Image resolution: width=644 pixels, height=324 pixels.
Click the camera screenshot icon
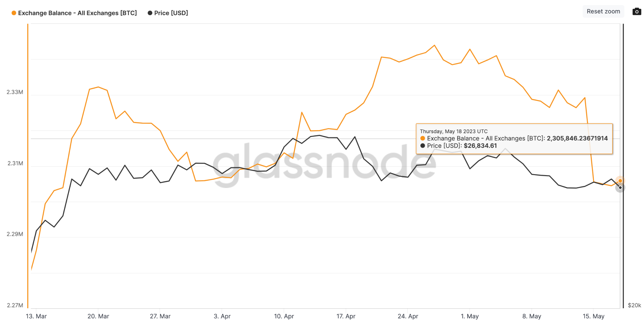[637, 11]
